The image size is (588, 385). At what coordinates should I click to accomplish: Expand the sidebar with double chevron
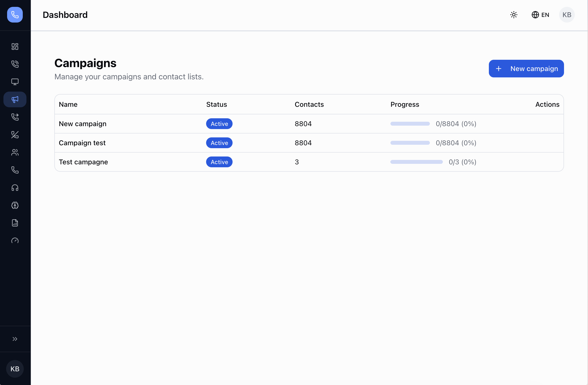[15, 339]
